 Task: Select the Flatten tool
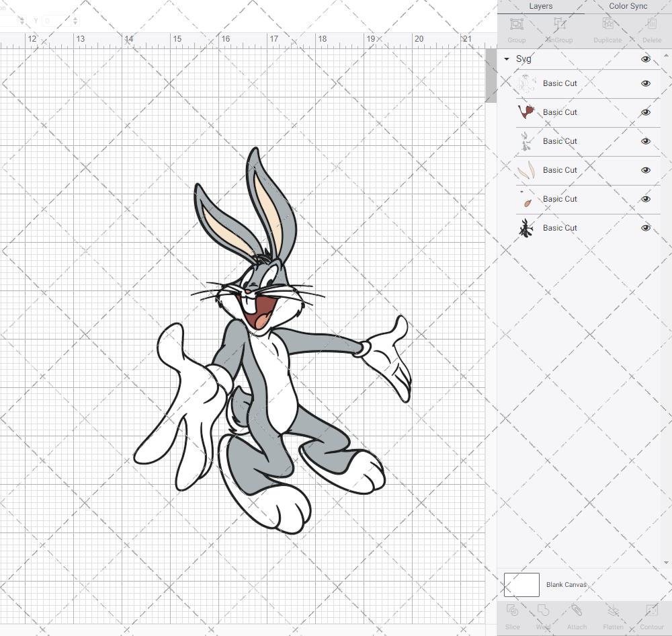click(614, 610)
